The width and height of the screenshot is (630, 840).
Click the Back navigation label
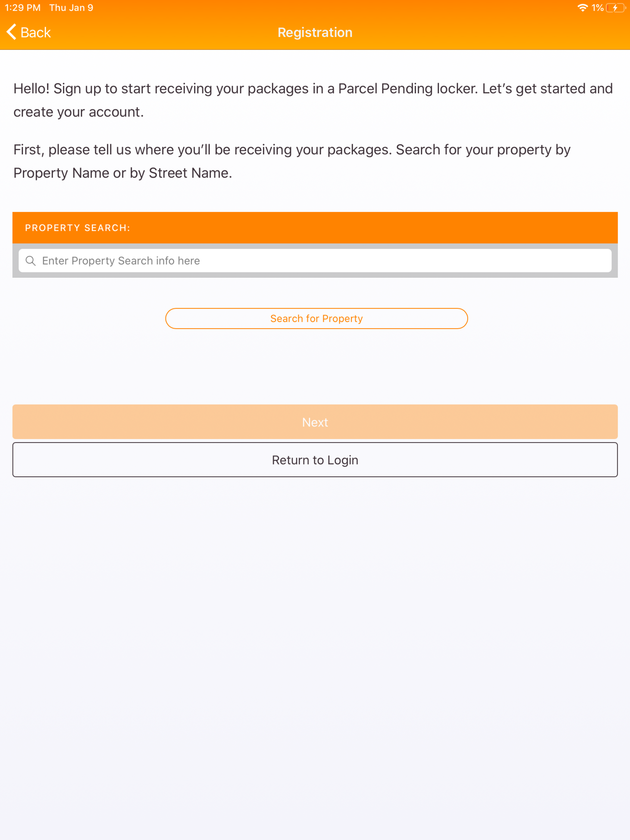(35, 32)
